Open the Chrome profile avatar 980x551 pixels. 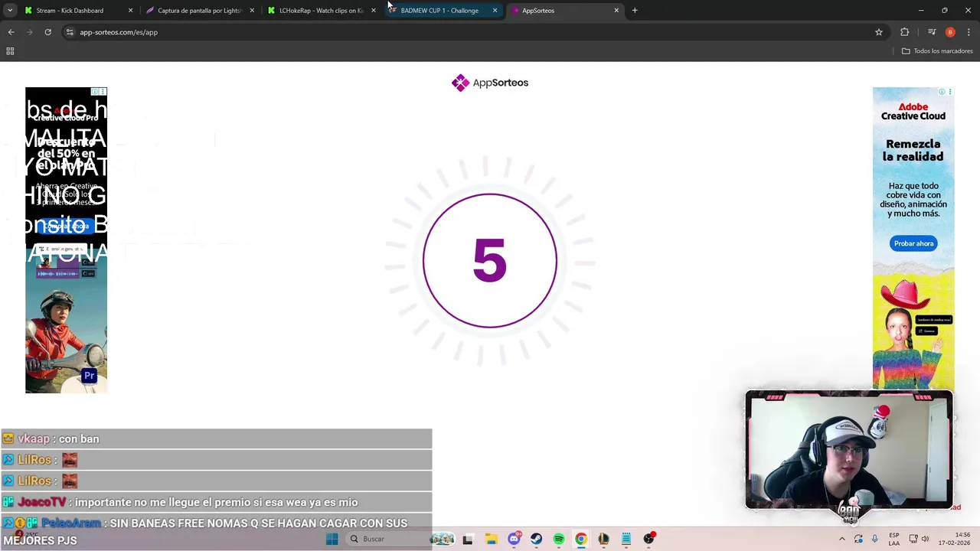(950, 32)
